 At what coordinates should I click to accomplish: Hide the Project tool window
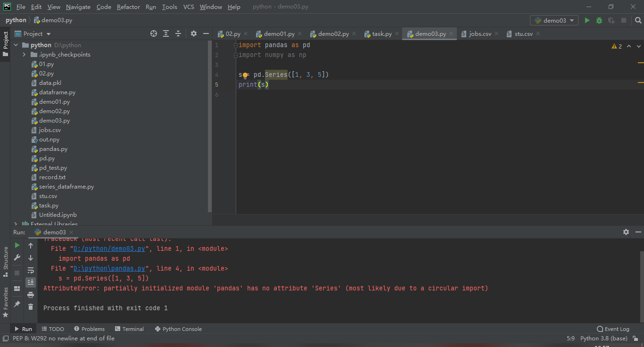point(206,33)
